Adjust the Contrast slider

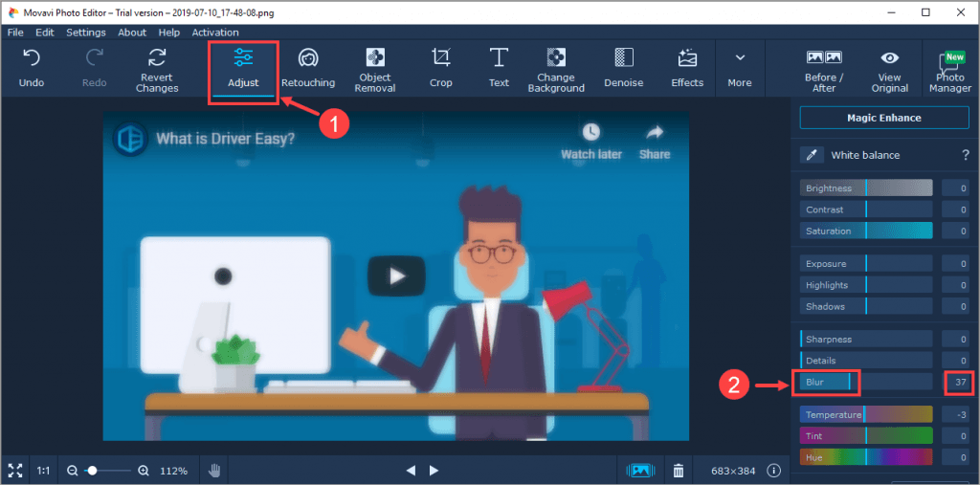pos(866,209)
